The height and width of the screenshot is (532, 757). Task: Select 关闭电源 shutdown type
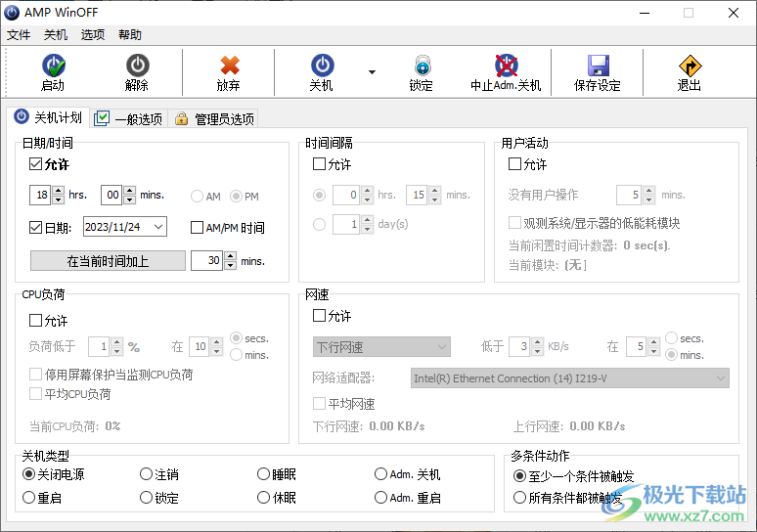(29, 474)
